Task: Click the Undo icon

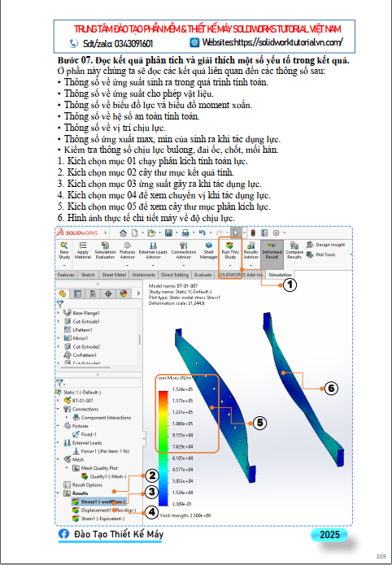Action: 202,233
